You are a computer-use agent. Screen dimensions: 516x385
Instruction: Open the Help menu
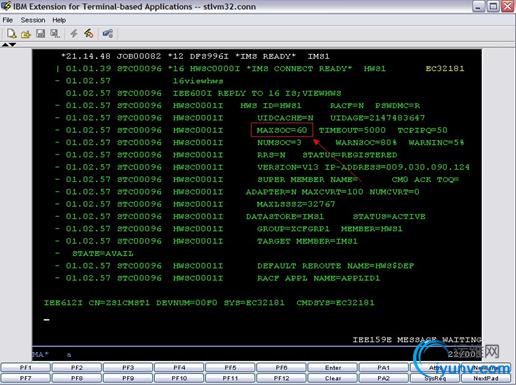click(59, 20)
